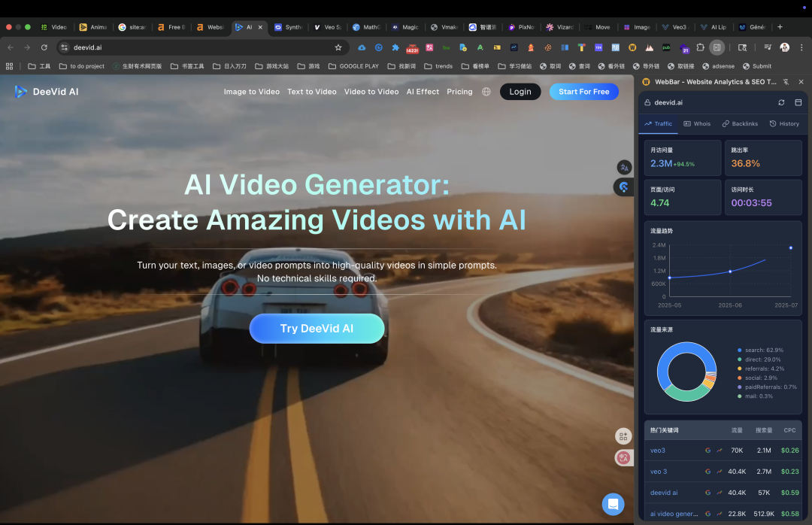Open the browser extensions puzzle menu

pyautogui.click(x=701, y=47)
